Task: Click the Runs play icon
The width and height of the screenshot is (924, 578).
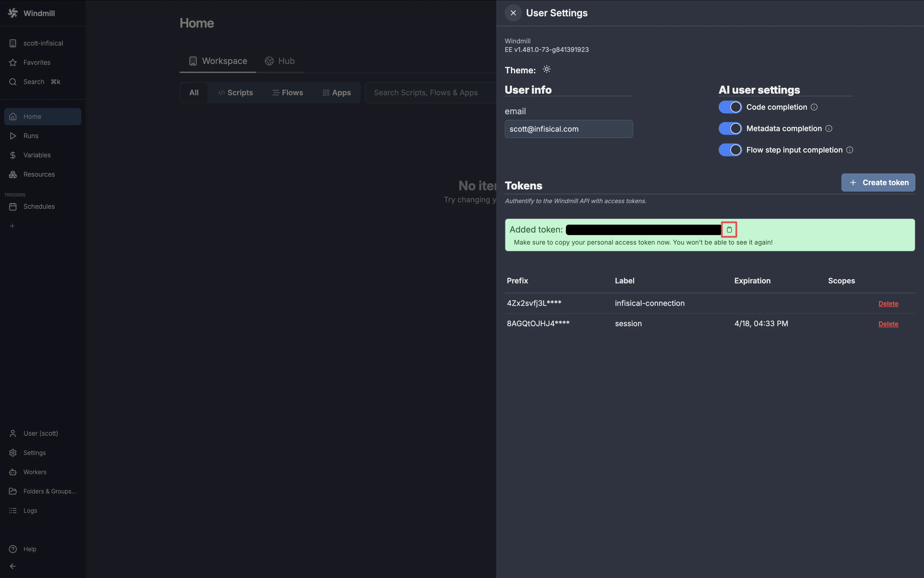Action: pyautogui.click(x=13, y=136)
